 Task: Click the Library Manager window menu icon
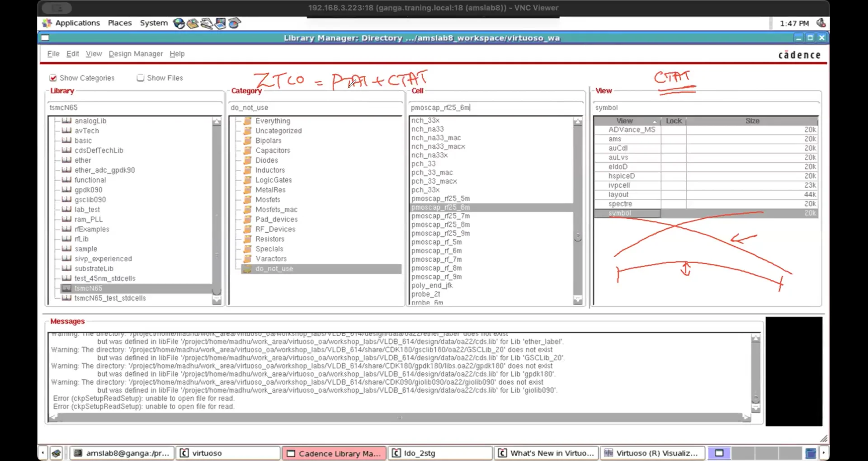[x=45, y=38]
